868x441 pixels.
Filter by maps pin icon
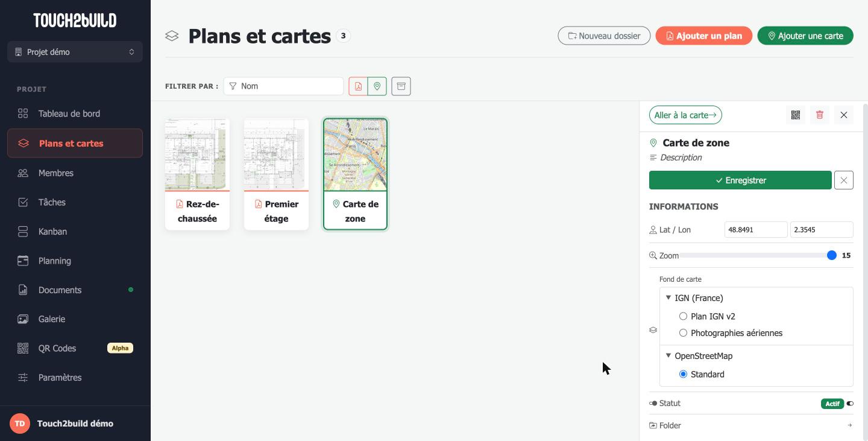pos(377,86)
